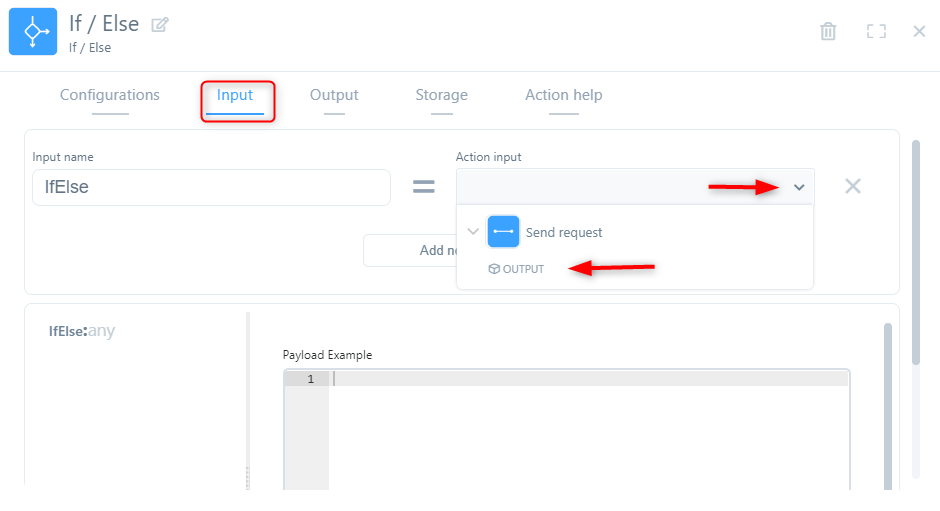Switch to the Configurations tab
940x511 pixels.
point(110,95)
